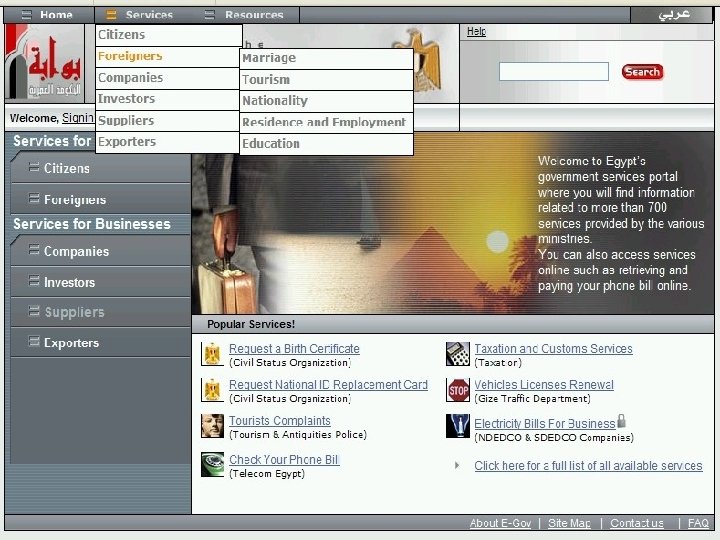This screenshot has height=540, width=720.
Task: Open the Birth Certificate eagle icon
Action: 212,354
